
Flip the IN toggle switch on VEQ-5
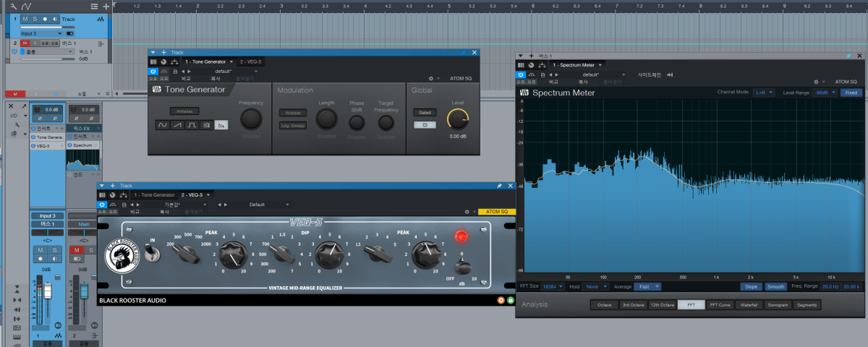pos(152,252)
